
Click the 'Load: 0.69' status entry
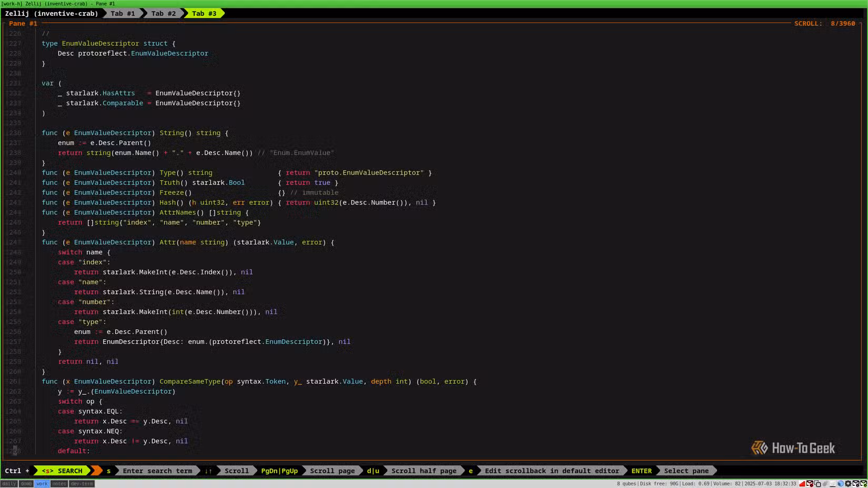(696, 484)
